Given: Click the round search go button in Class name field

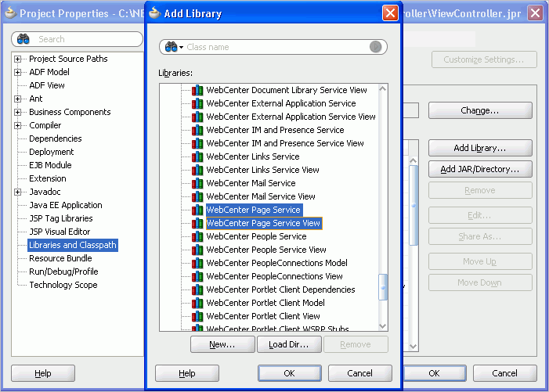Looking at the screenshot, I should pos(375,47).
